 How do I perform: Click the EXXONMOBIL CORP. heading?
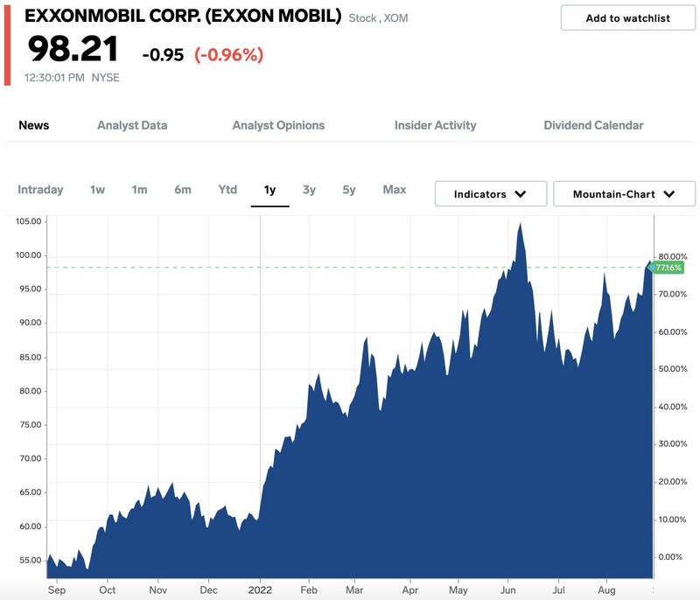point(183,16)
